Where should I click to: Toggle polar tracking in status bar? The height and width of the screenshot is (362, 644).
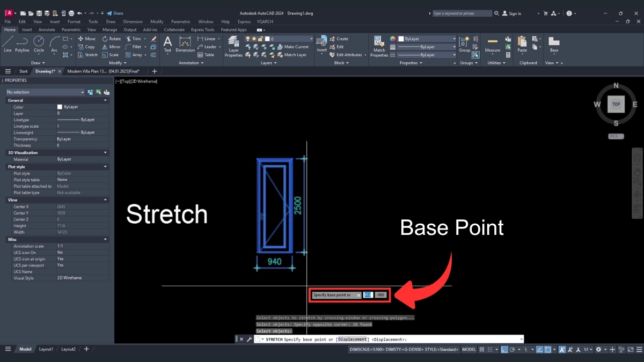click(512, 349)
